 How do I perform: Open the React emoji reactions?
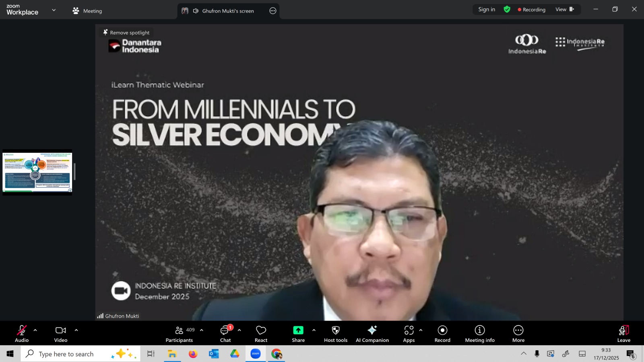point(261,334)
